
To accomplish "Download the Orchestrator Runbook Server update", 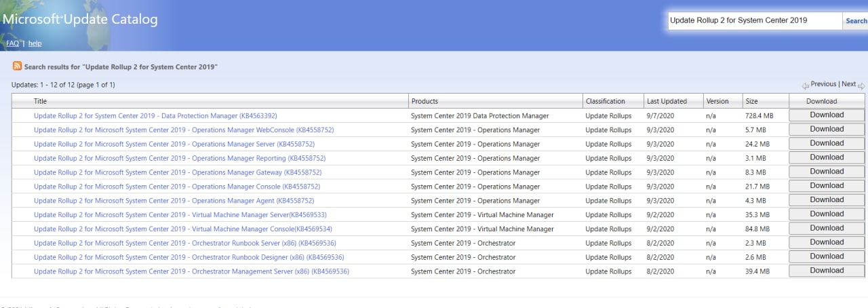I will point(827,242).
